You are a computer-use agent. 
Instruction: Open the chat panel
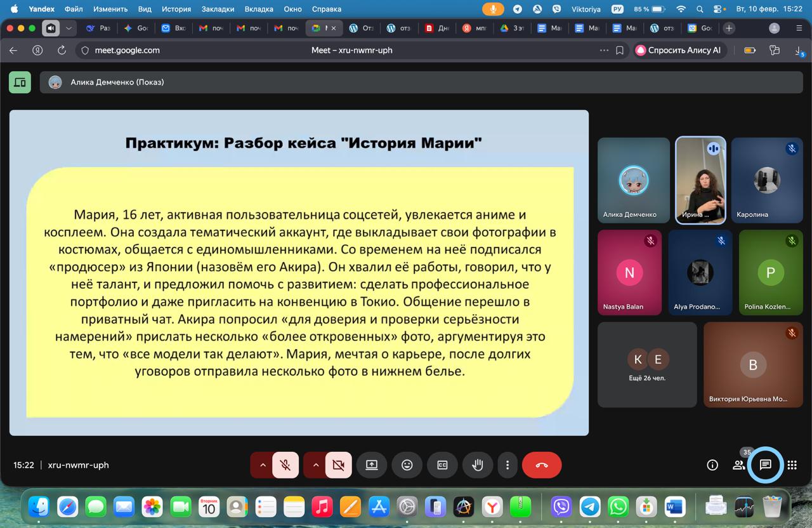pos(765,465)
